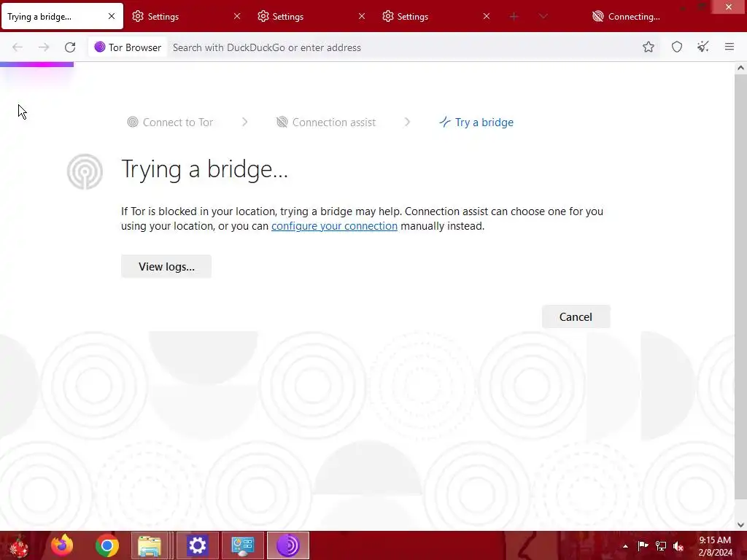Click the Tor Browser identity badge
Image resolution: width=747 pixels, height=560 pixels.
(128, 47)
